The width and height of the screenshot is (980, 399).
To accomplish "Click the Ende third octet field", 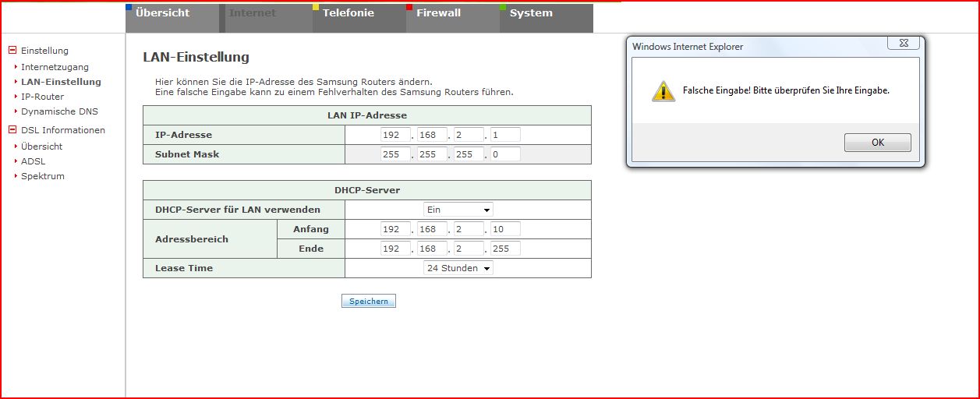I will (469, 249).
